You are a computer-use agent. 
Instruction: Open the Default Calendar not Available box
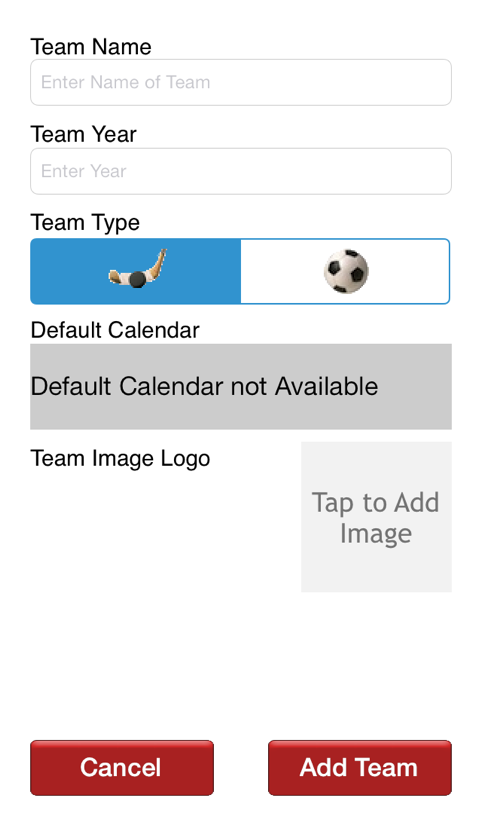(241, 387)
